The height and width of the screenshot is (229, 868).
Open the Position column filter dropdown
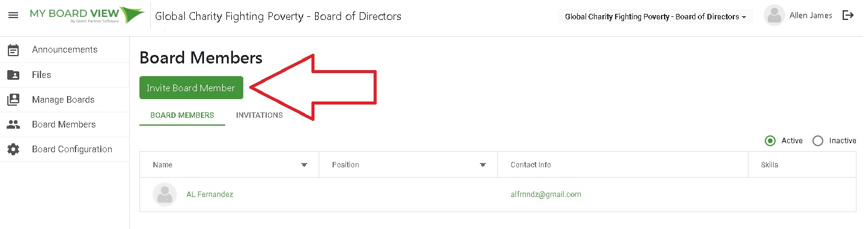[483, 165]
